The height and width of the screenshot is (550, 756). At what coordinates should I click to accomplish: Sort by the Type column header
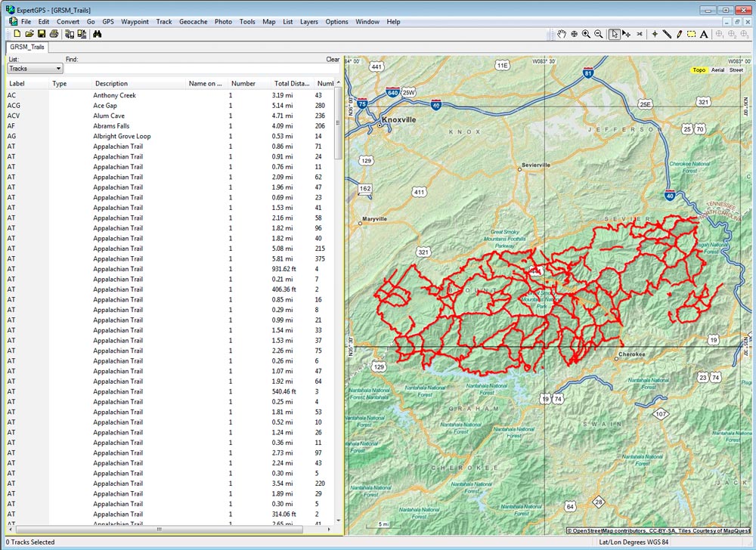70,83
